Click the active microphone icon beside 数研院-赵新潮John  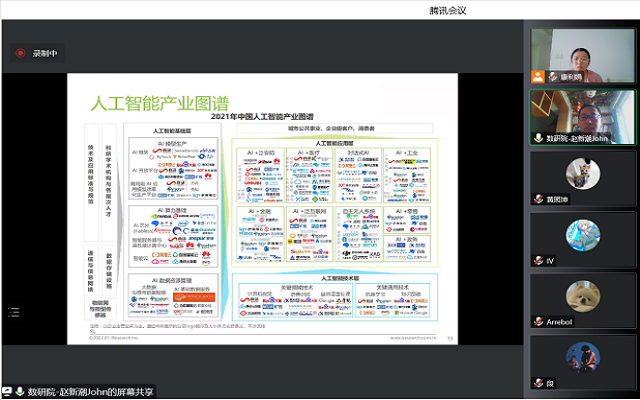[538, 138]
